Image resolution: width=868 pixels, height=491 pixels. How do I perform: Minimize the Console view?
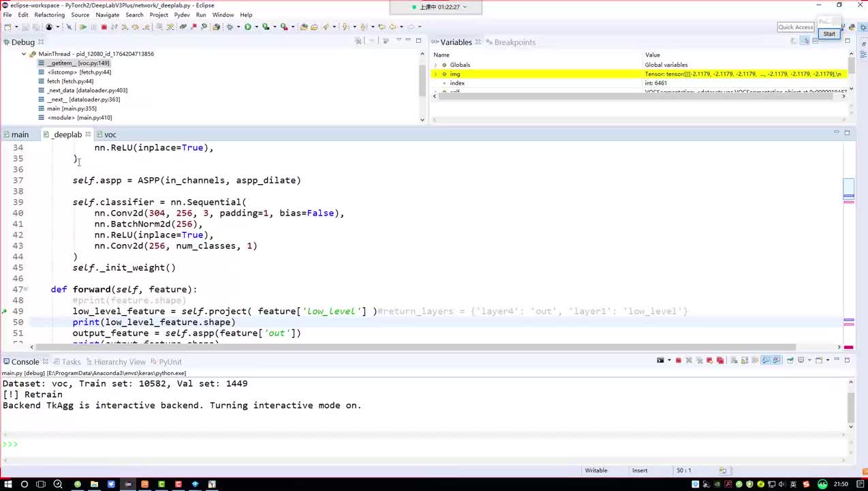click(837, 359)
